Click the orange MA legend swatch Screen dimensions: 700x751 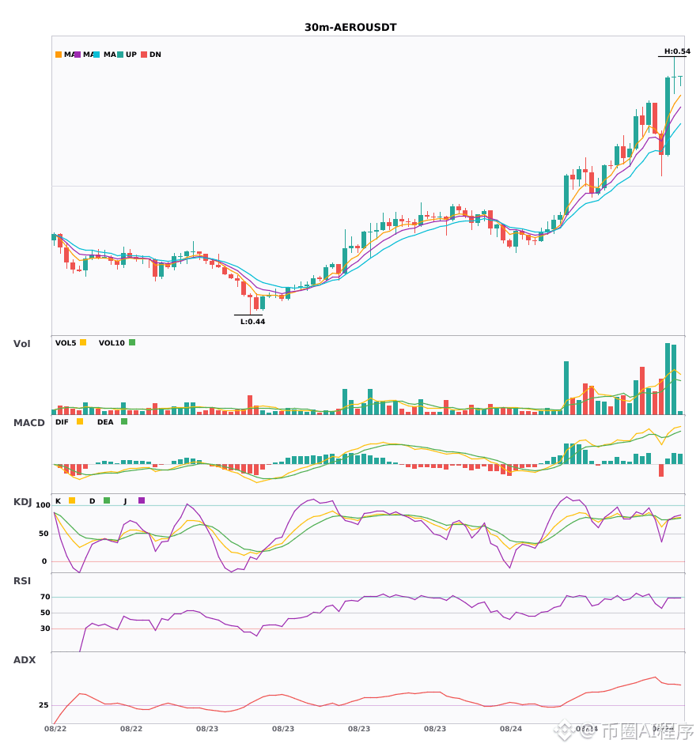point(59,55)
